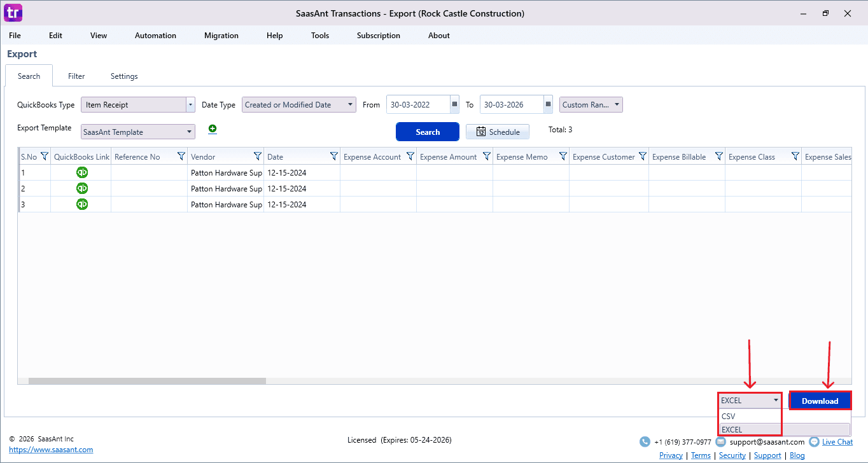868x463 pixels.
Task: Switch to the Search tab
Action: [x=29, y=76]
